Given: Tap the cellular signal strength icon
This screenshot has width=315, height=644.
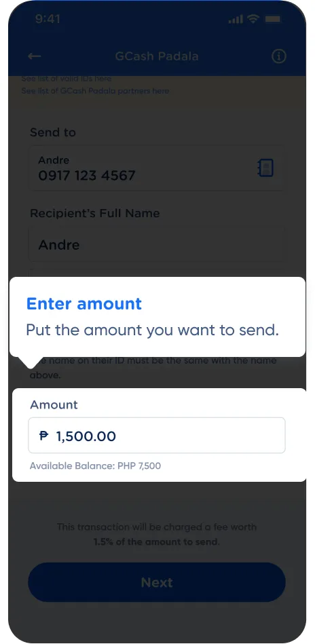Looking at the screenshot, I should pyautogui.click(x=236, y=19).
